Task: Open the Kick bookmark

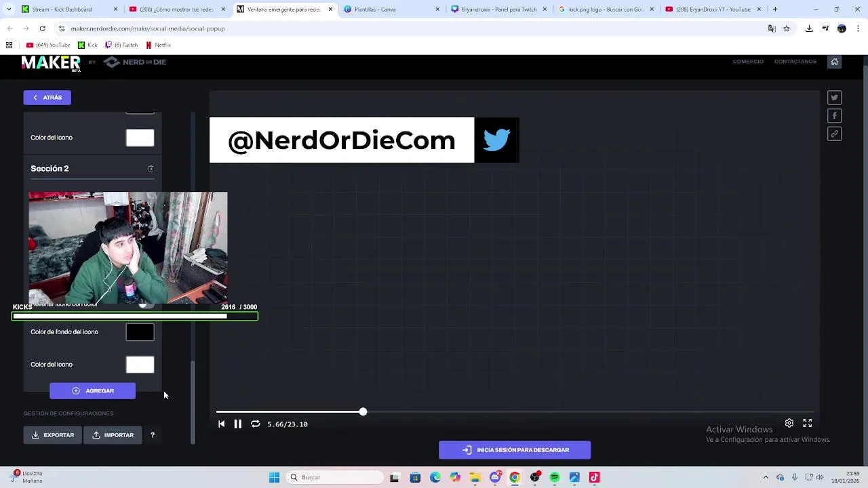Action: tap(87, 45)
